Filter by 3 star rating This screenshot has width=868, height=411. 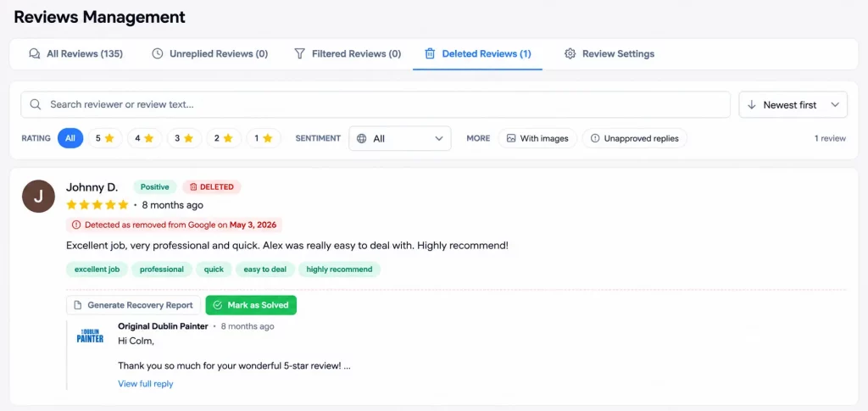tap(184, 138)
